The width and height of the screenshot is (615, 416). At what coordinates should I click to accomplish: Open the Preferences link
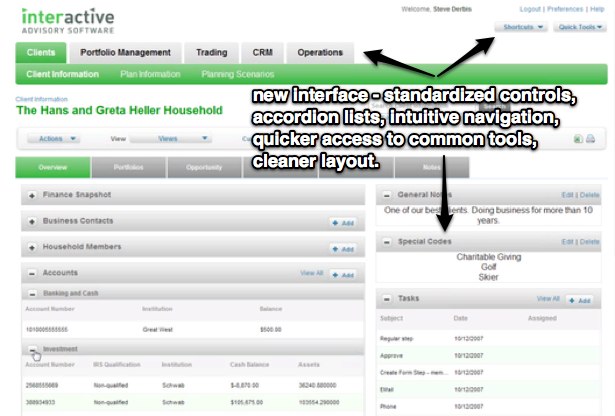click(x=565, y=9)
